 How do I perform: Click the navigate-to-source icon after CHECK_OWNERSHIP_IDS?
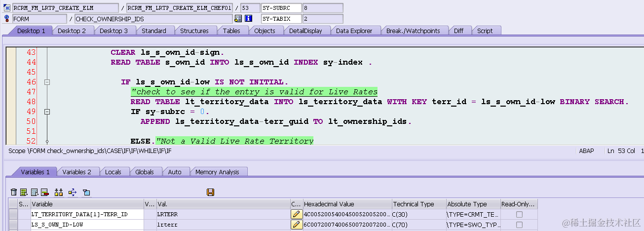coord(238,19)
